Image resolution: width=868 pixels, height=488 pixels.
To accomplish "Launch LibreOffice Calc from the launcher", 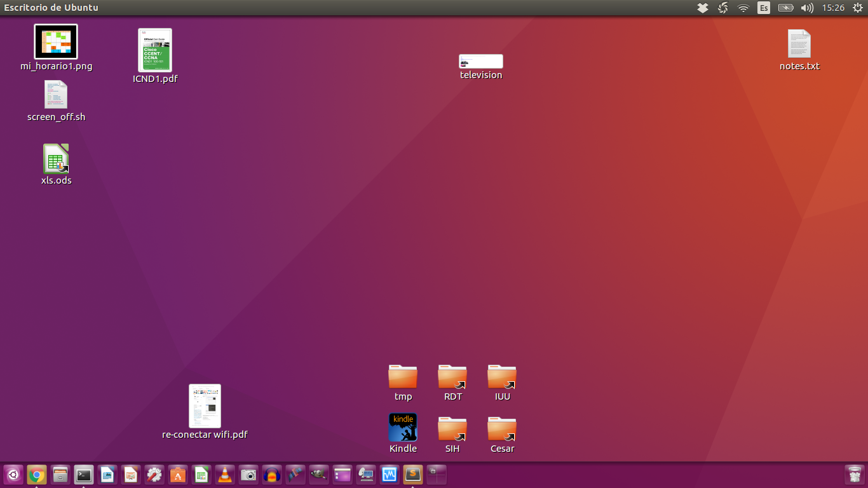I will click(201, 475).
